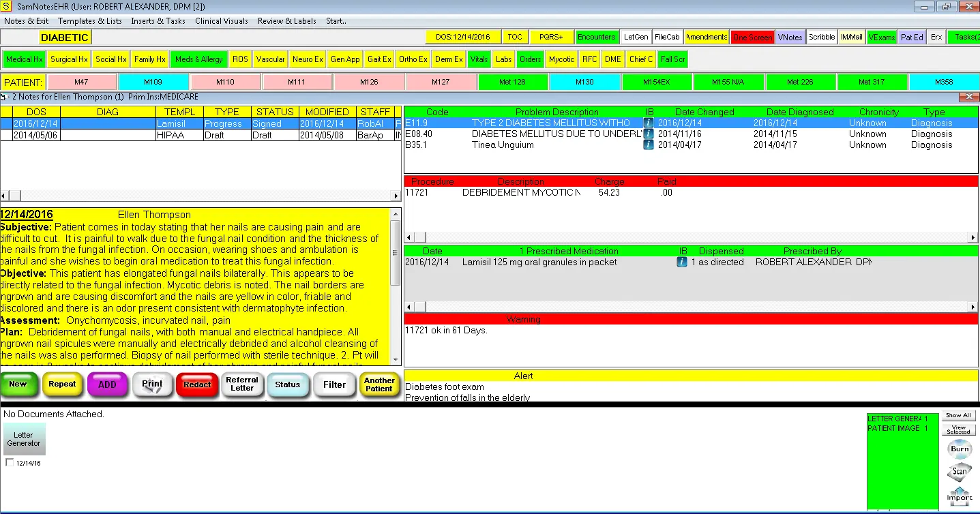
Task: Open the Scribble tool
Action: [822, 37]
